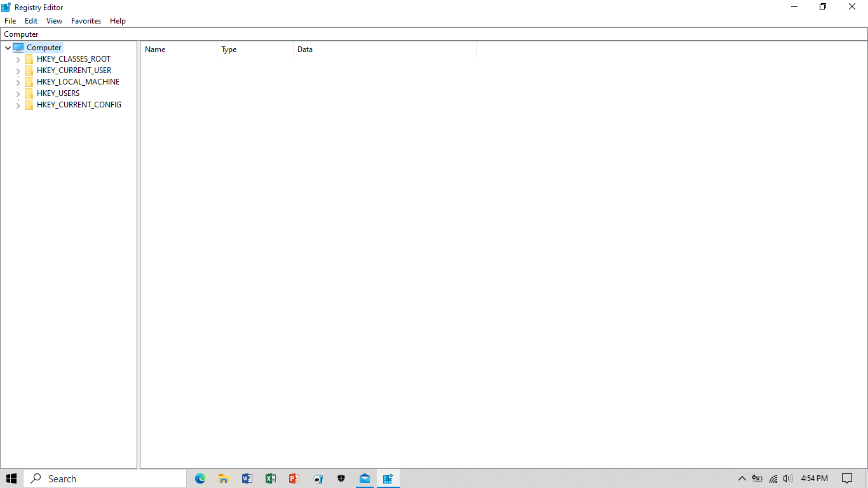This screenshot has width=868, height=488.
Task: Close the Registry Editor window
Action: [x=853, y=7]
